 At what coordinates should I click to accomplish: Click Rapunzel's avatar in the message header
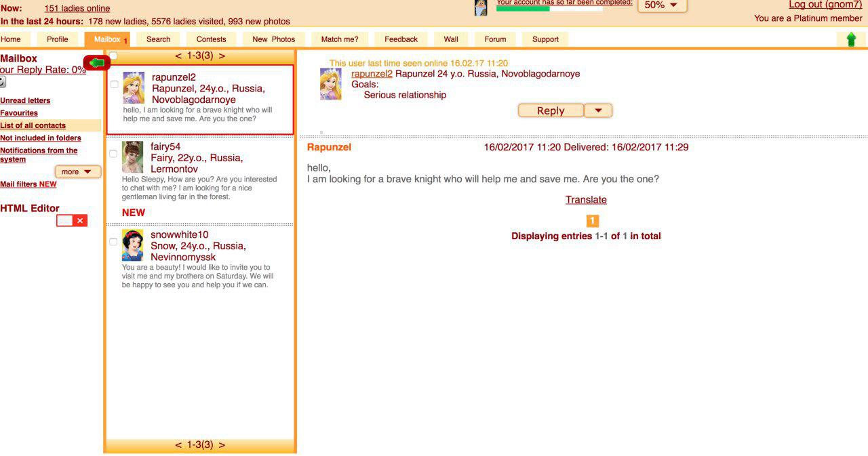[331, 84]
